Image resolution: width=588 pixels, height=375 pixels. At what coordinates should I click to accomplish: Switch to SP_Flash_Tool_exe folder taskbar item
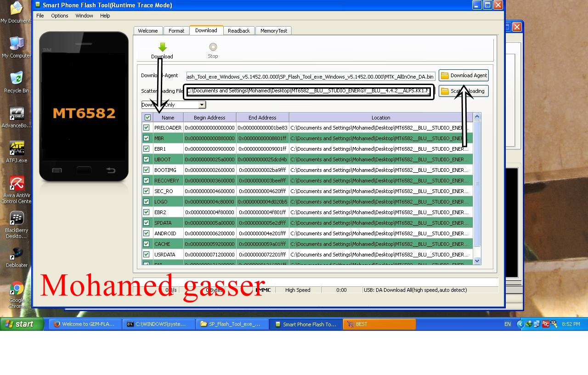pyautogui.click(x=232, y=324)
